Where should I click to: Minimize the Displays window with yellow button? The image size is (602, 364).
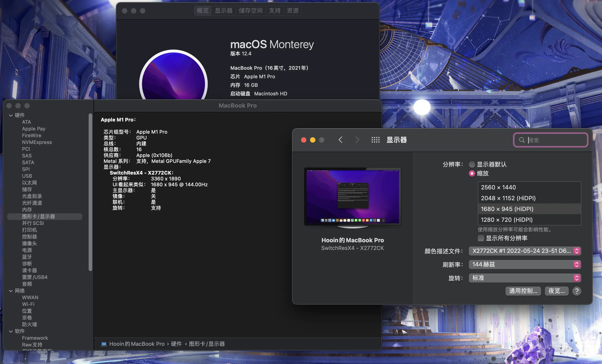(313, 140)
